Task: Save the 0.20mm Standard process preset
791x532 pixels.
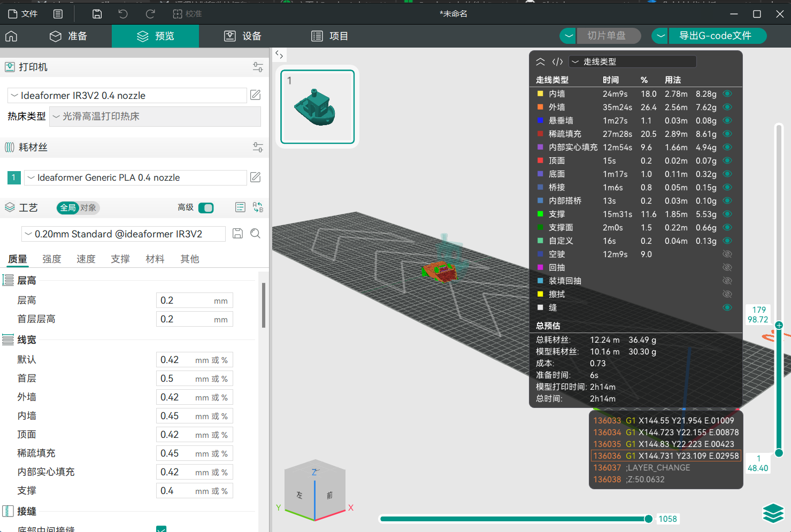Action: point(238,234)
